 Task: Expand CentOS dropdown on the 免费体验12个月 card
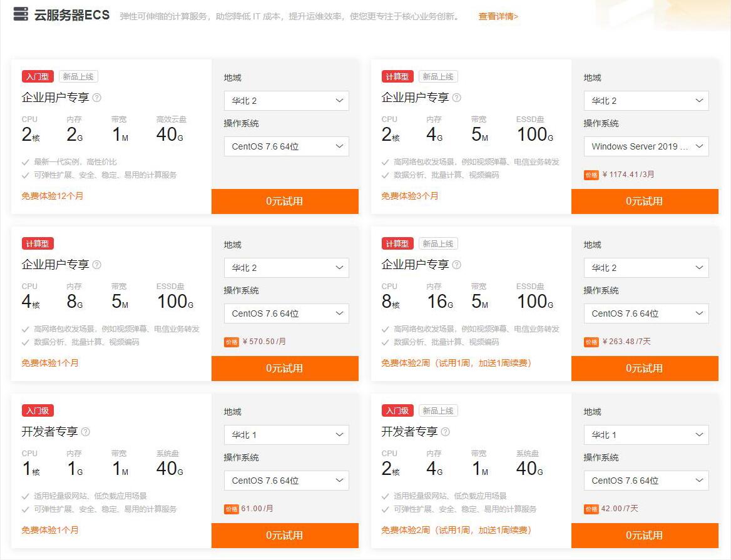click(286, 146)
